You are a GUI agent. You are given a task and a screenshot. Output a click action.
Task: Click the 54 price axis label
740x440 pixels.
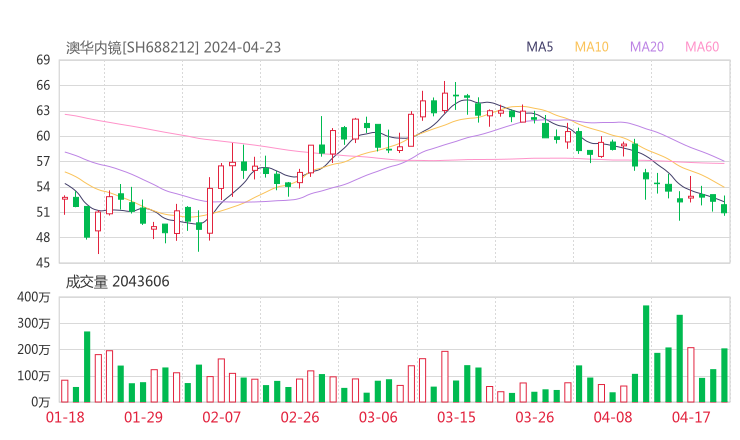click(x=43, y=187)
